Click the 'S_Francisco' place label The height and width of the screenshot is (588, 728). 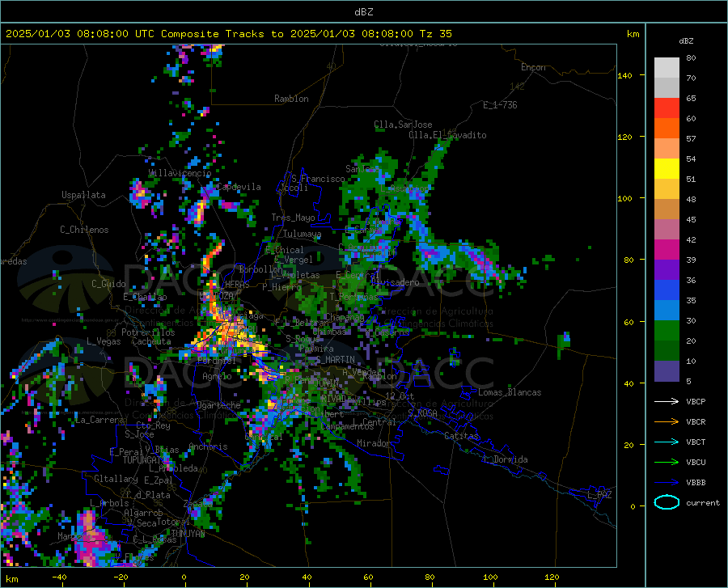tap(319, 179)
